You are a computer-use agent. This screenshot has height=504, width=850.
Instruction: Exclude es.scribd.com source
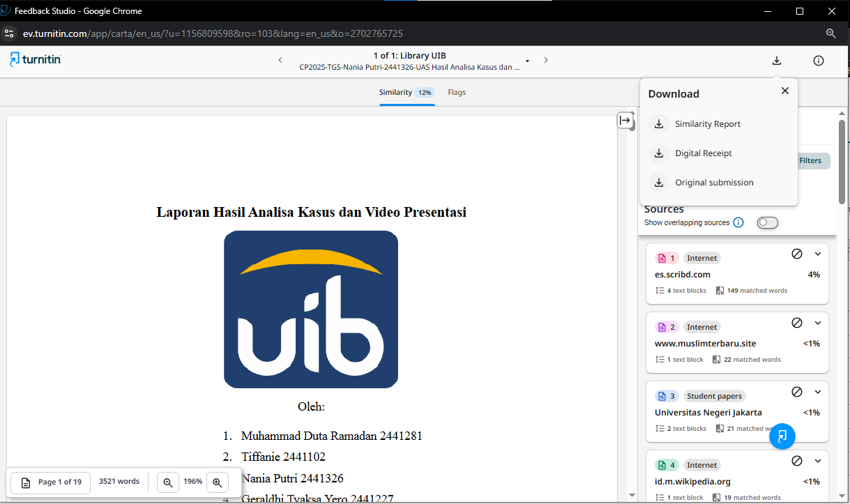coord(797,254)
